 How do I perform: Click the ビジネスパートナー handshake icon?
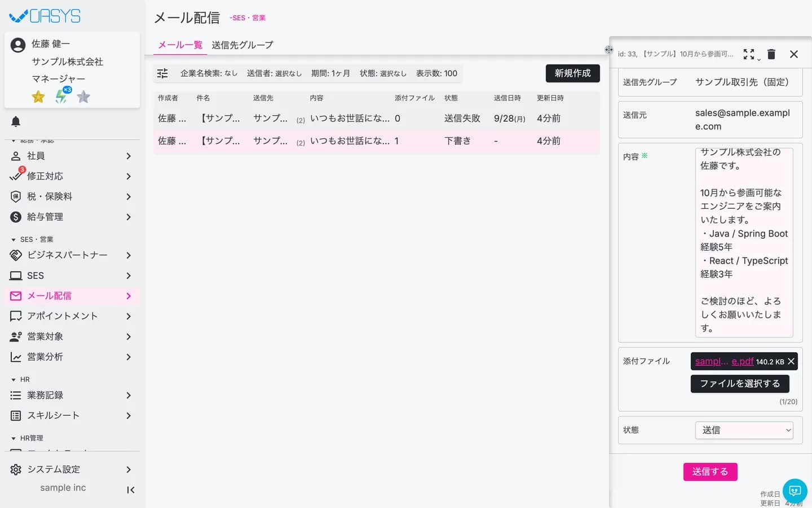click(x=16, y=255)
